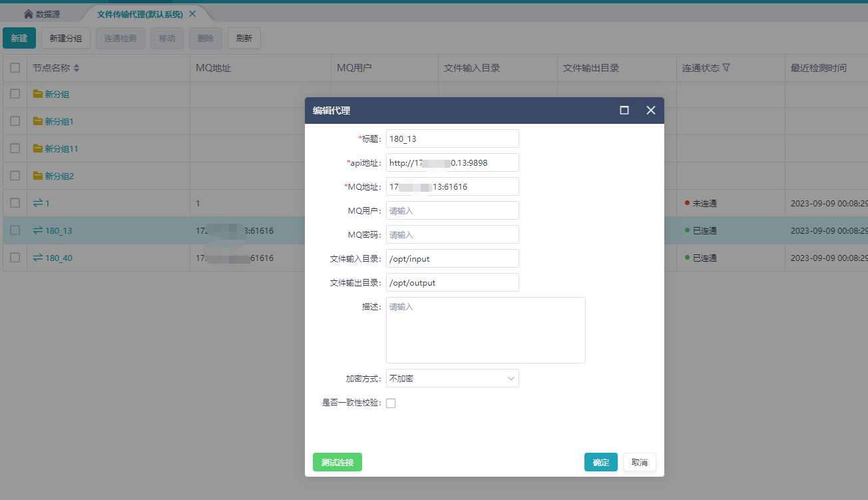This screenshot has width=868, height=500.
Task: Focus the MQ用户 input field
Action: pos(452,210)
